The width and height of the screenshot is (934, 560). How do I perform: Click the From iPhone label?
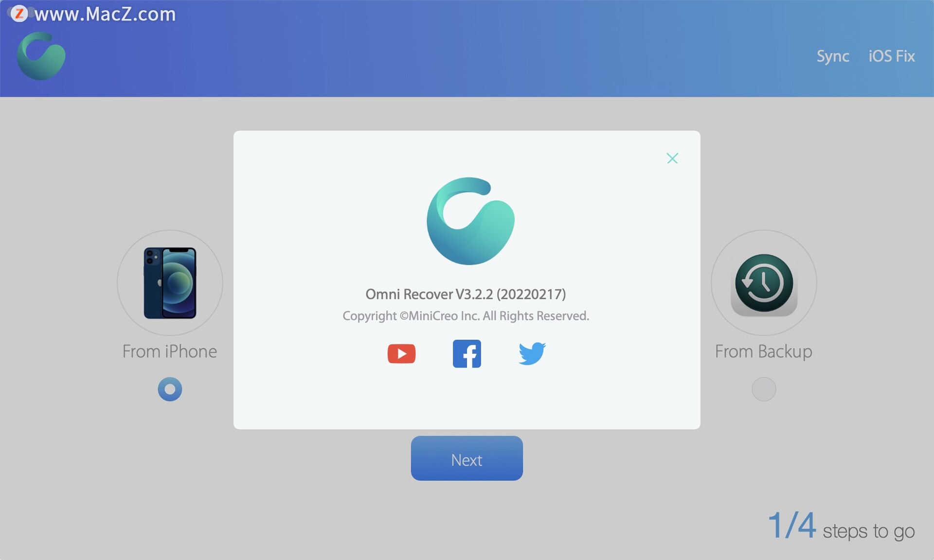170,351
